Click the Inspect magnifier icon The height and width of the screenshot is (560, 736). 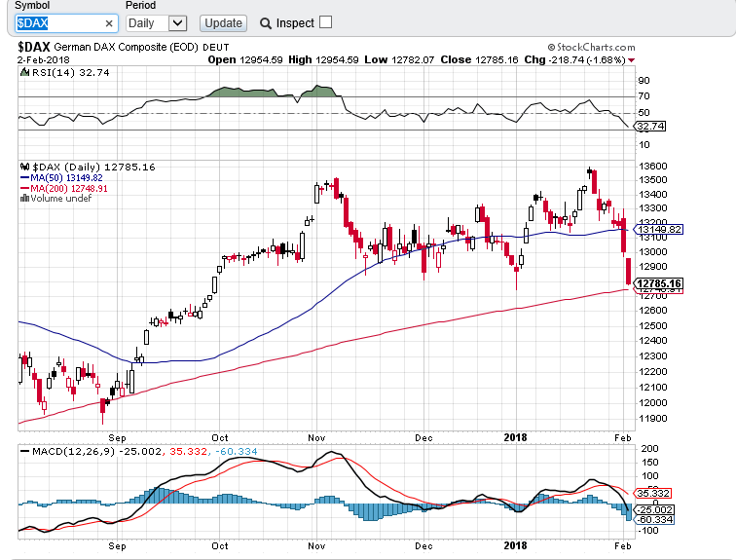(x=265, y=23)
